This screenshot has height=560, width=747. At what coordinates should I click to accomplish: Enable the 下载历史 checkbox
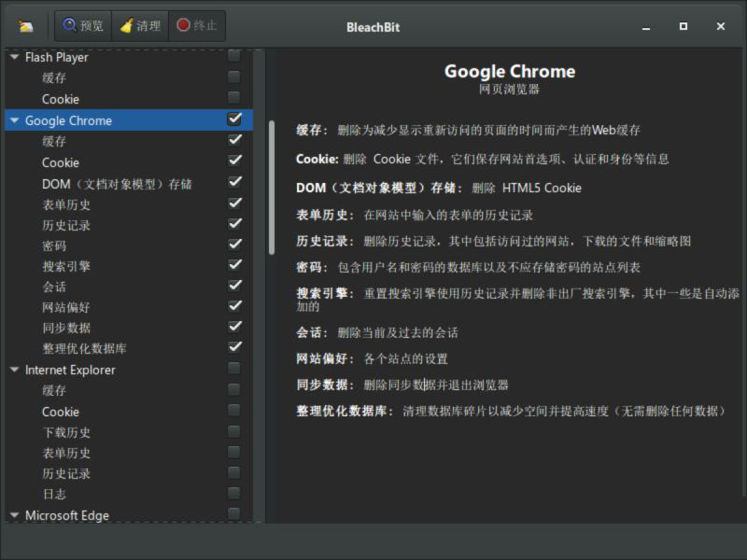234,431
